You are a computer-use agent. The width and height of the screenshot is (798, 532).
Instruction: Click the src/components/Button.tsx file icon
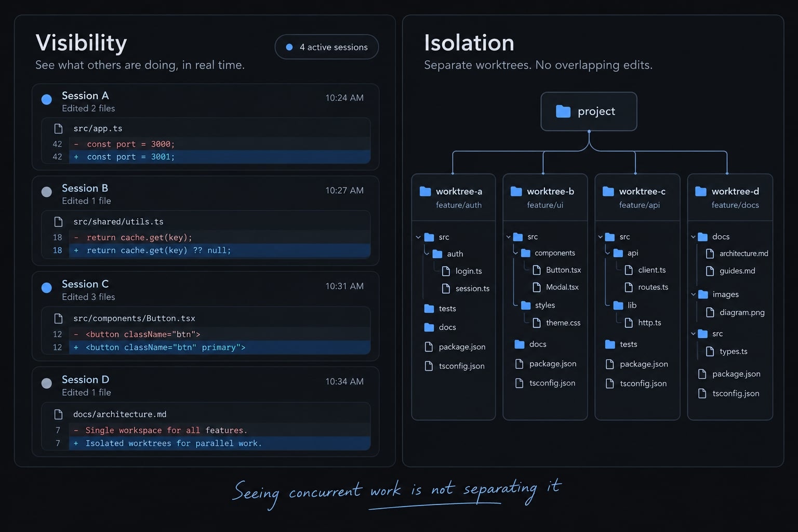59,318
